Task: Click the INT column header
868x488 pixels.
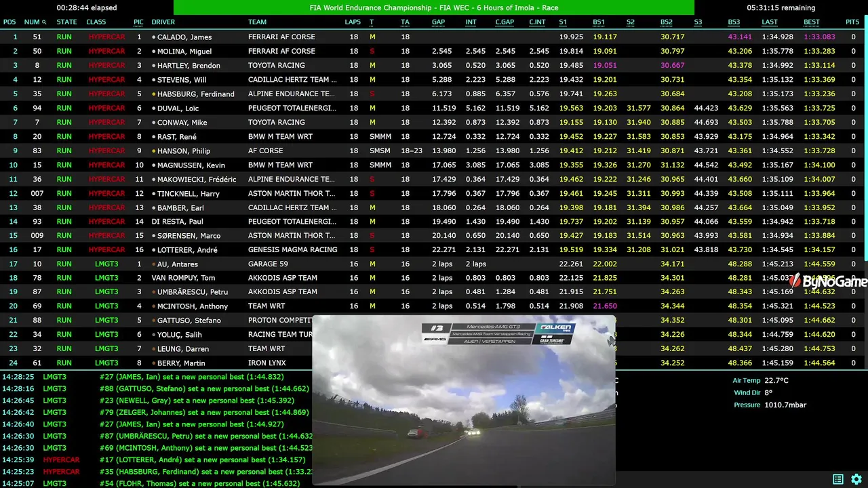Action: tap(471, 22)
